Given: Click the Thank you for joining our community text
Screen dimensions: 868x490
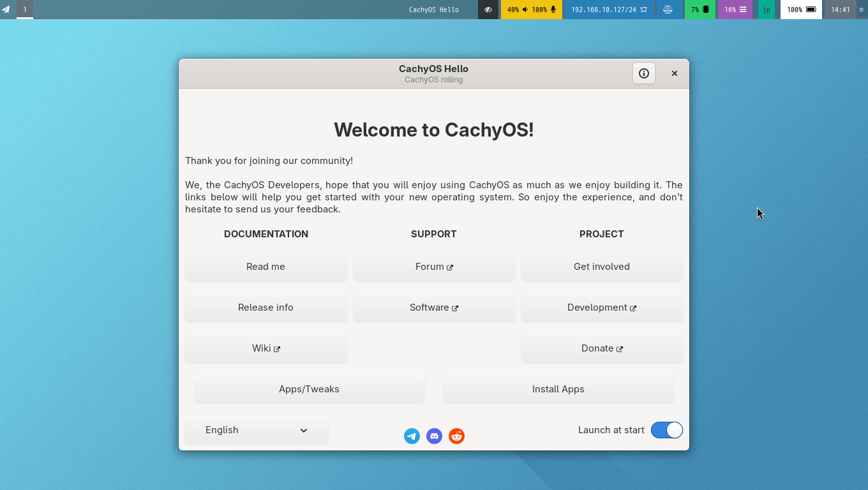Looking at the screenshot, I should tap(269, 161).
